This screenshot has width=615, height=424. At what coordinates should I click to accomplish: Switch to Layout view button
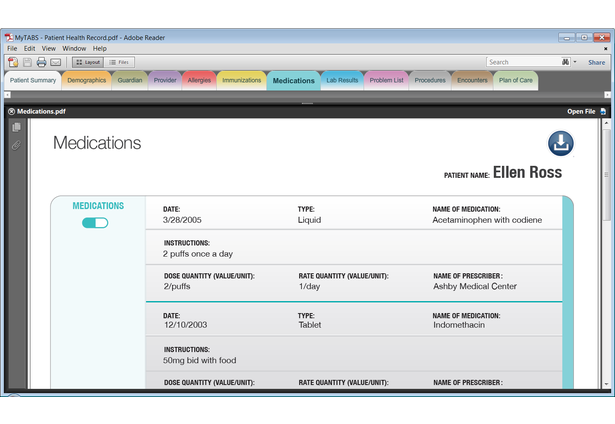(88, 62)
